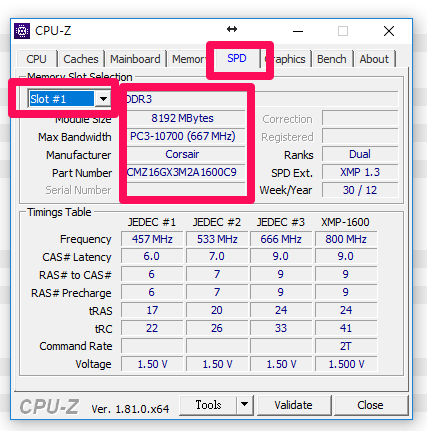Close the window with the X icon

click(389, 31)
